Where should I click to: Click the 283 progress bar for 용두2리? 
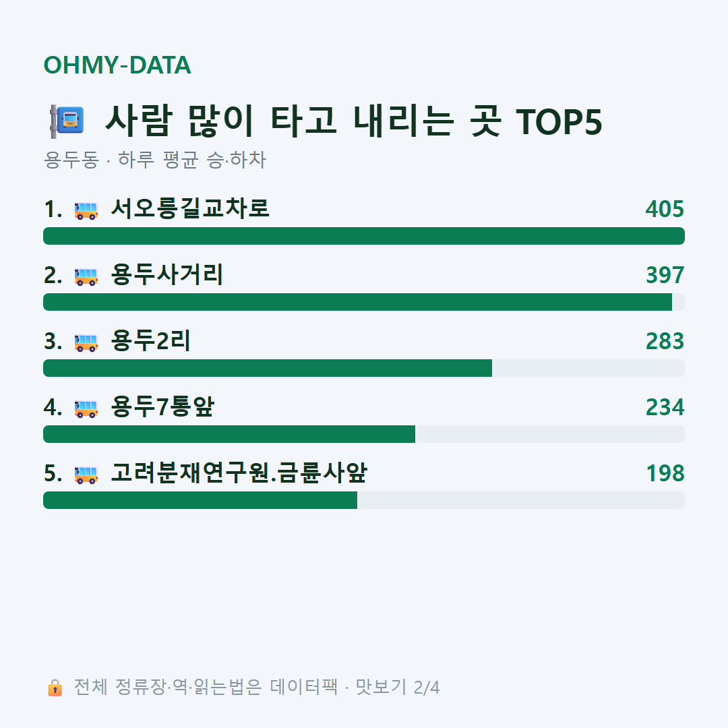pos(364,368)
